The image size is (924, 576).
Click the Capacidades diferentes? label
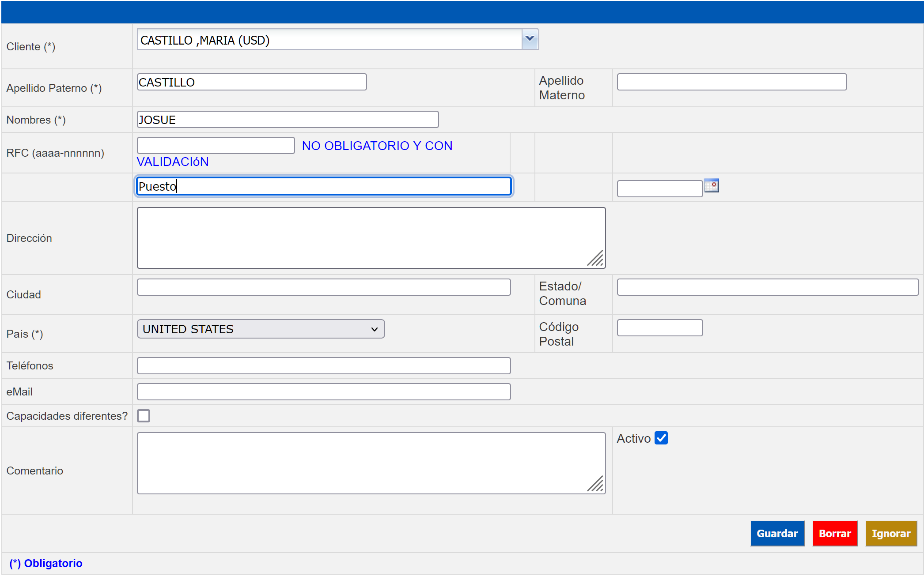tap(67, 416)
